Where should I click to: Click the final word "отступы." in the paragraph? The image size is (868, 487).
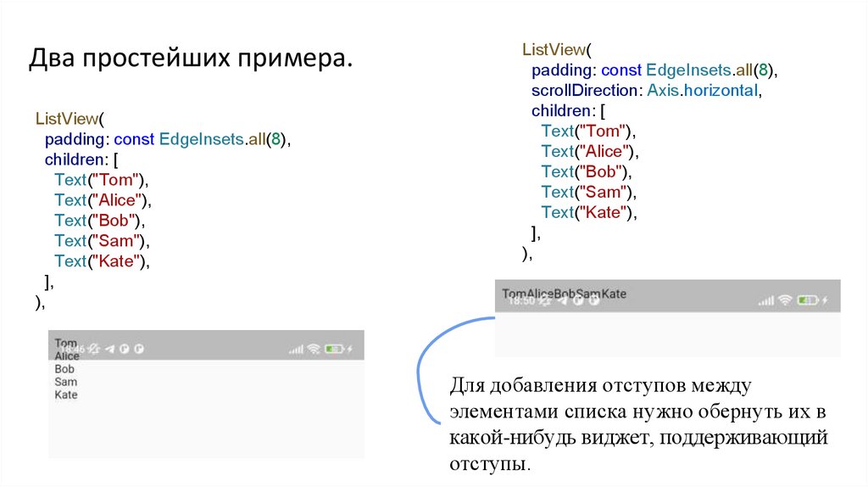point(490,464)
